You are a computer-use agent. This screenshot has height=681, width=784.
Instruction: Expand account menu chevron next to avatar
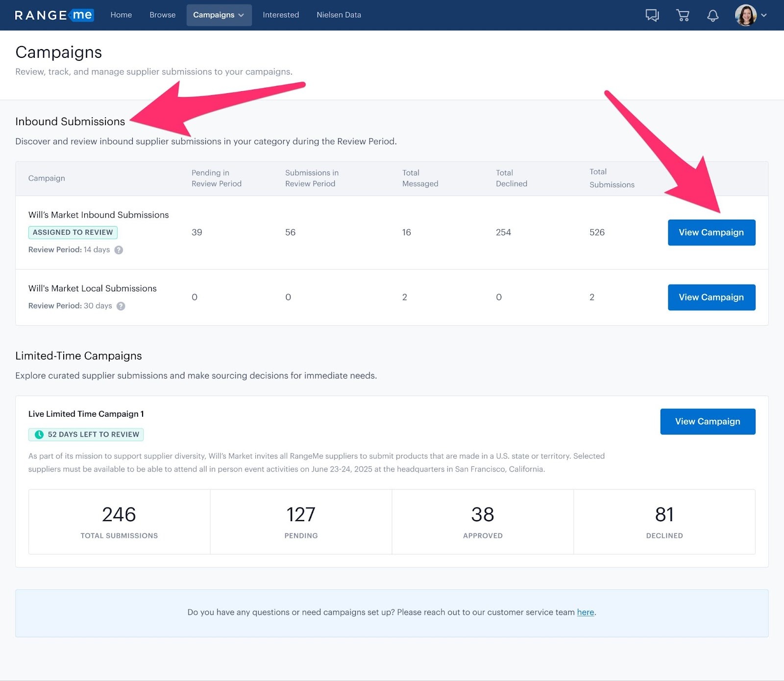(764, 15)
